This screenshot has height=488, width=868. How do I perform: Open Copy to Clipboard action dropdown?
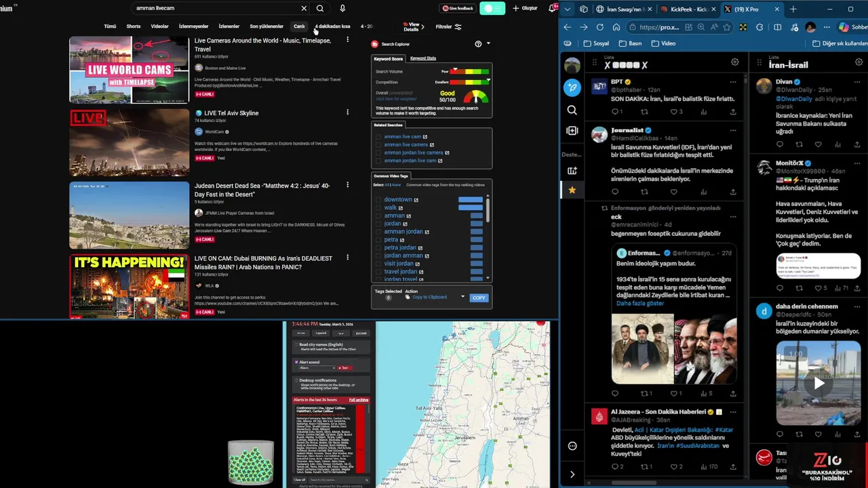[463, 297]
